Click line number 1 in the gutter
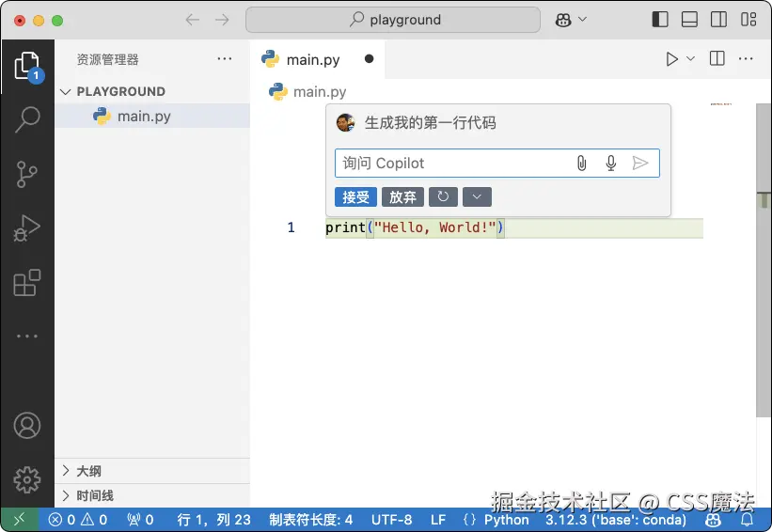Viewport: 772px width, 532px height. point(291,227)
